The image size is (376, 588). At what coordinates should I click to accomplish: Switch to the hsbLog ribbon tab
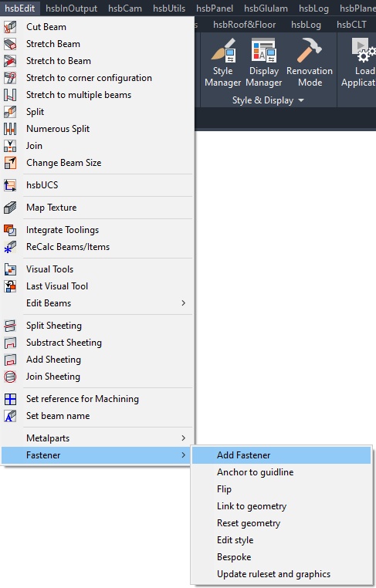[306, 25]
